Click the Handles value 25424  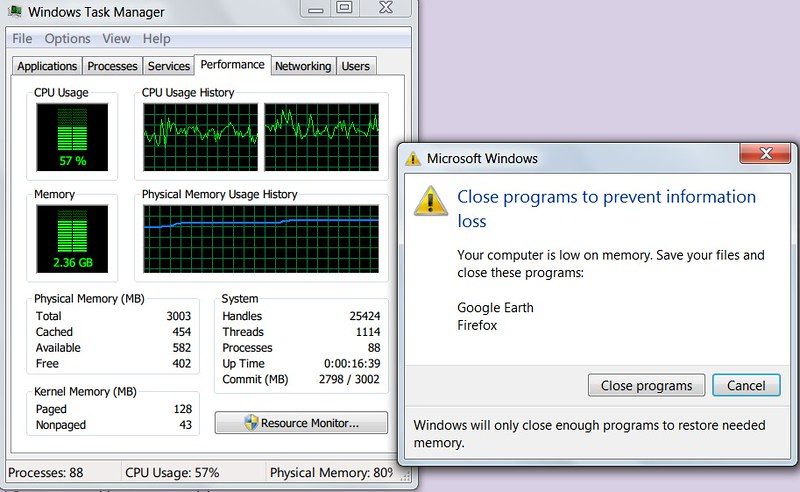(365, 316)
